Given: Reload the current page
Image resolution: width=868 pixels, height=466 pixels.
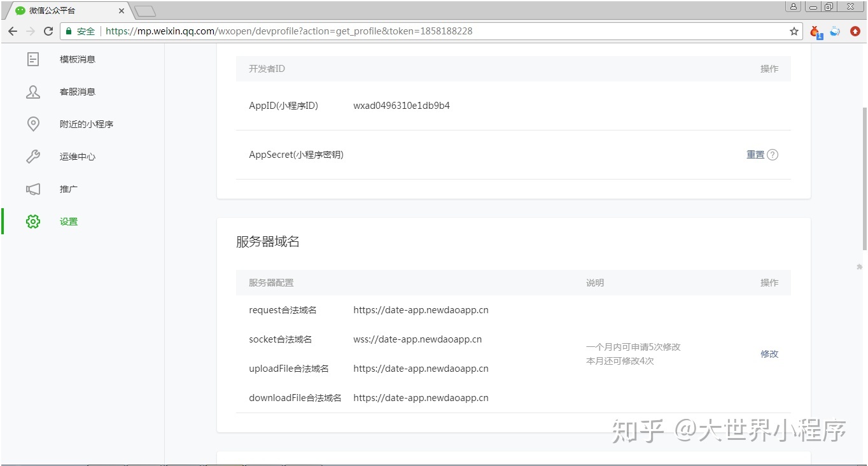Looking at the screenshot, I should (x=48, y=31).
